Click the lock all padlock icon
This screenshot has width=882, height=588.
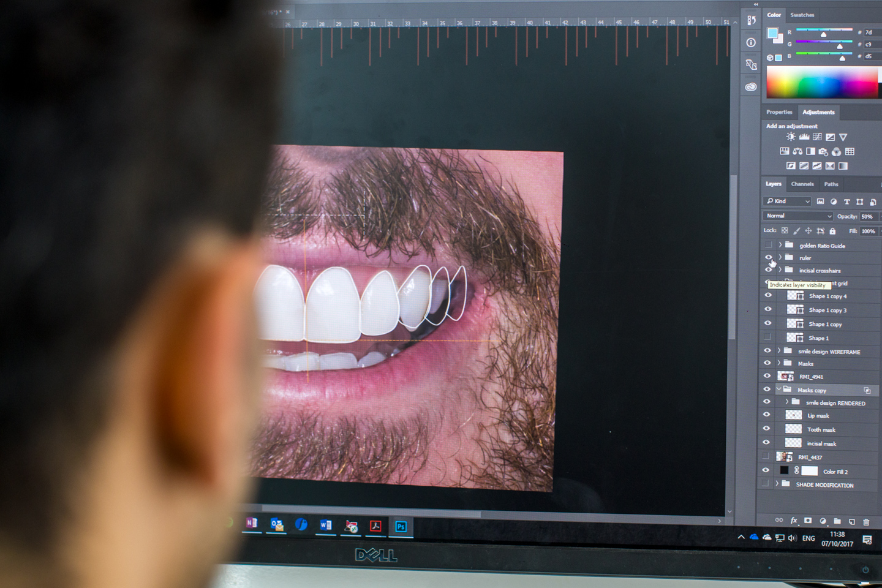(832, 231)
